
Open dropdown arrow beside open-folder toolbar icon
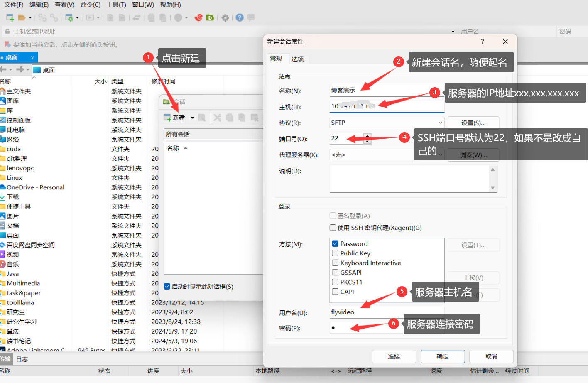(30, 17)
